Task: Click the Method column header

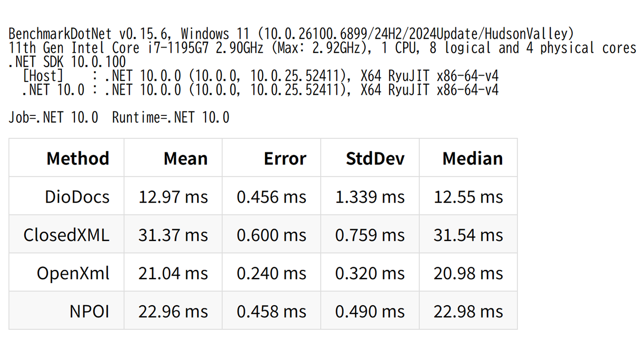Action: 77,158
